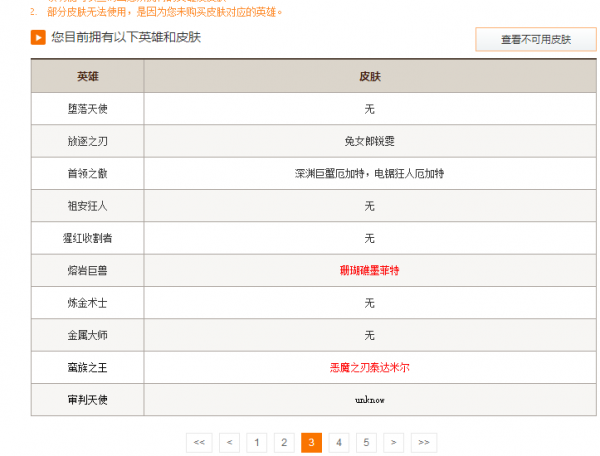Select hero cell 熔岩巨兽

88,270
